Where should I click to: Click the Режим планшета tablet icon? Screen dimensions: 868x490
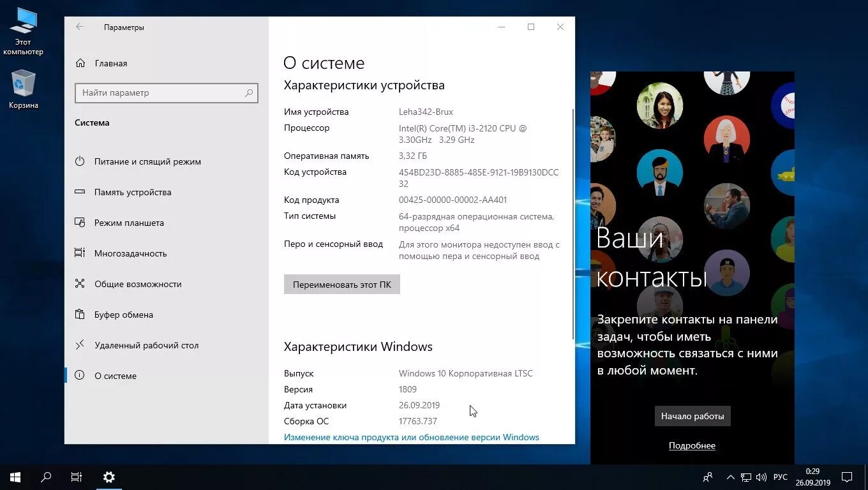click(80, 223)
